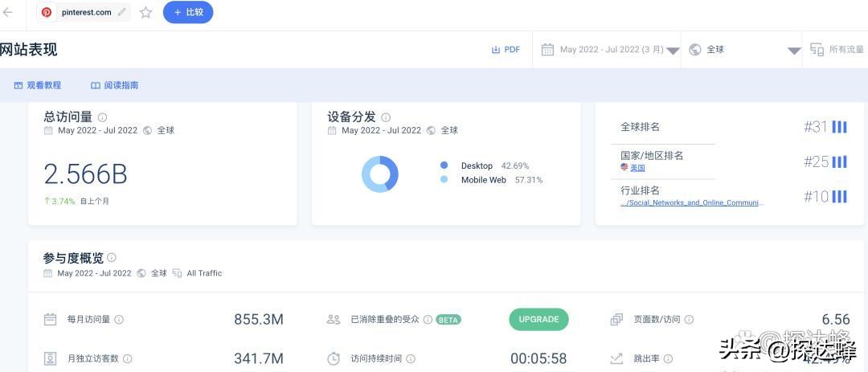Click the Mobile Web 57.31% legend text
868x372 pixels.
click(x=502, y=180)
